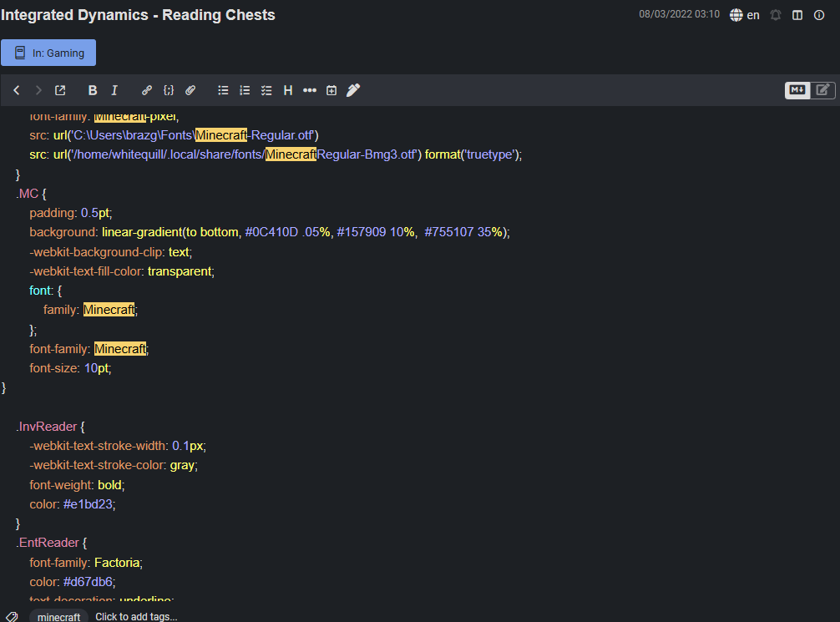
Task: Edit the note title field
Action: pos(139,15)
